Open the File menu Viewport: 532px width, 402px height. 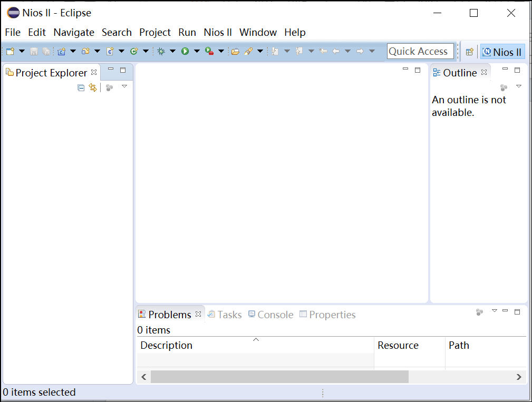[13, 32]
